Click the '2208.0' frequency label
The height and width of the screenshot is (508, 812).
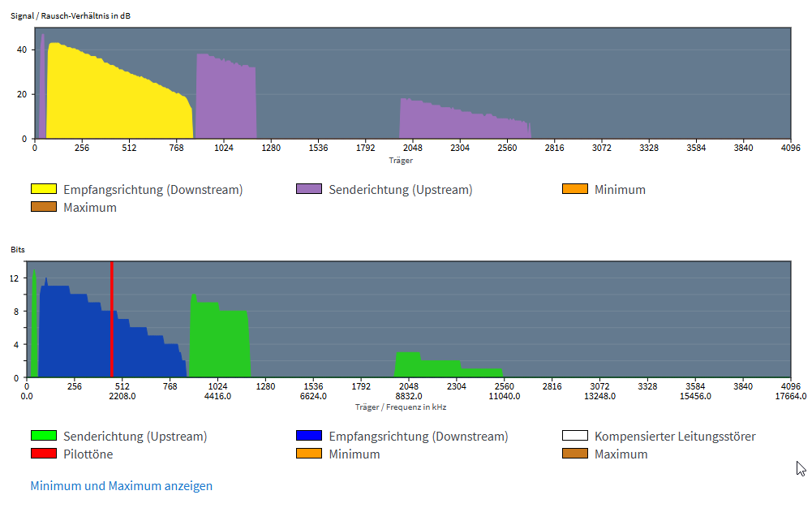coord(122,396)
